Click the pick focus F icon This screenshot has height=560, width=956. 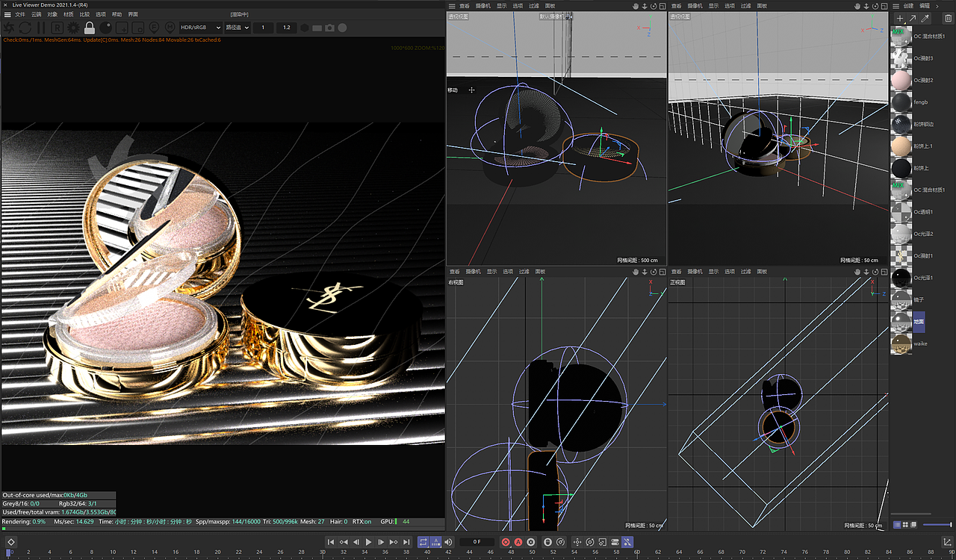tap(153, 28)
